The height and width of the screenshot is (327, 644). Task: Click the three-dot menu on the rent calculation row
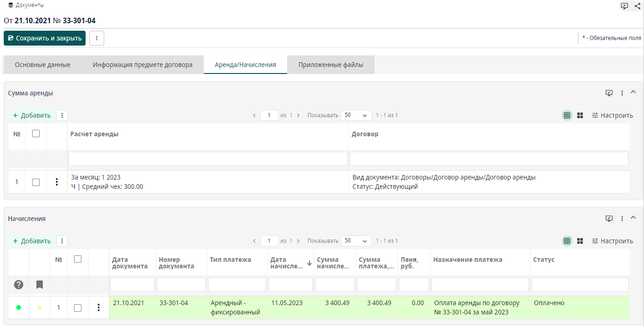pyautogui.click(x=57, y=182)
